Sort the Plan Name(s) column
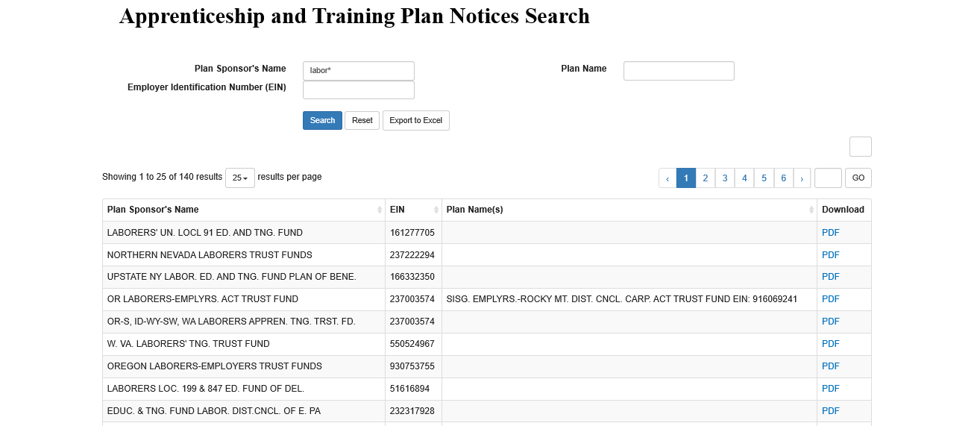The width and height of the screenshot is (980, 426). [811, 210]
